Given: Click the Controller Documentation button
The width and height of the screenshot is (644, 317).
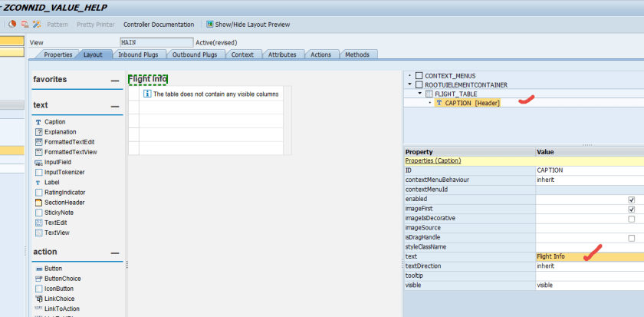Looking at the screenshot, I should [x=159, y=25].
